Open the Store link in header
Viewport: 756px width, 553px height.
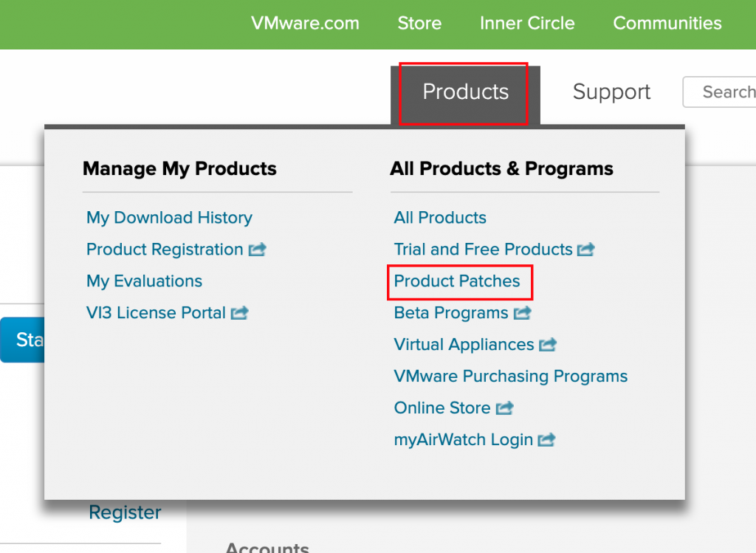(x=419, y=23)
